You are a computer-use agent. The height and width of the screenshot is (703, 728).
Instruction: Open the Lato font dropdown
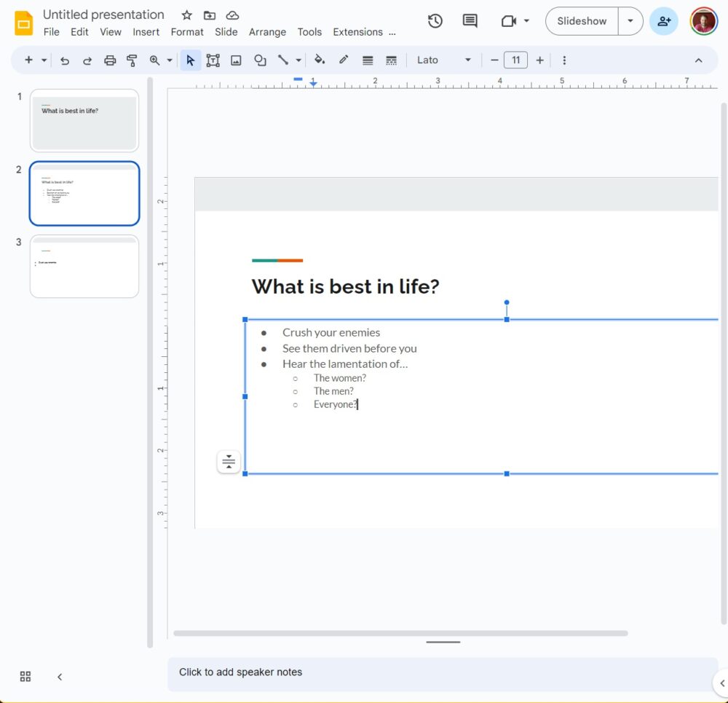pyautogui.click(x=444, y=60)
